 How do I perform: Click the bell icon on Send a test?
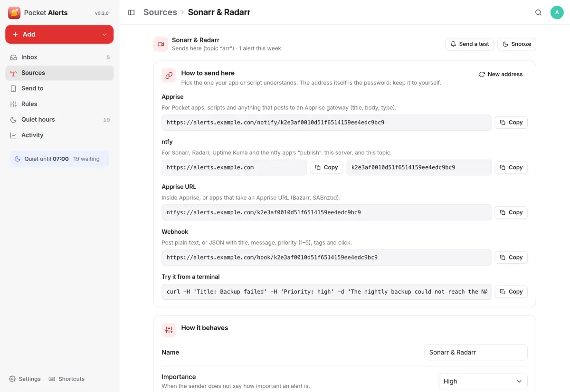pos(453,44)
